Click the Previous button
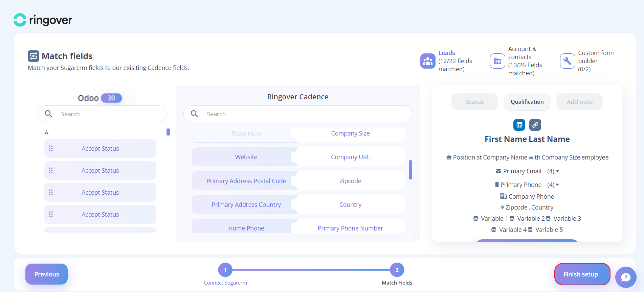 (47, 274)
